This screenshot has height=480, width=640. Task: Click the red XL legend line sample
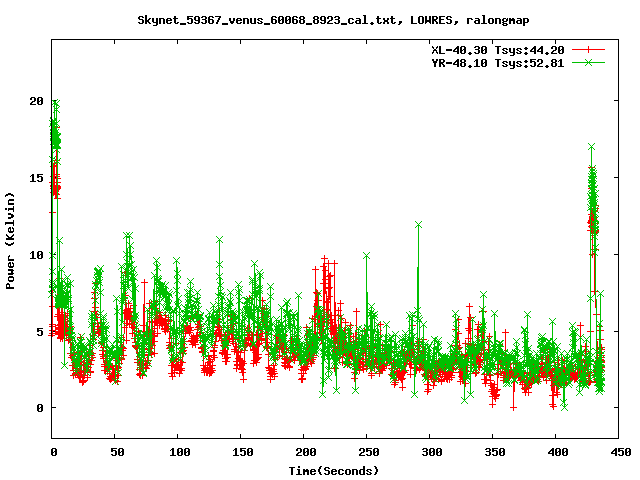588,50
